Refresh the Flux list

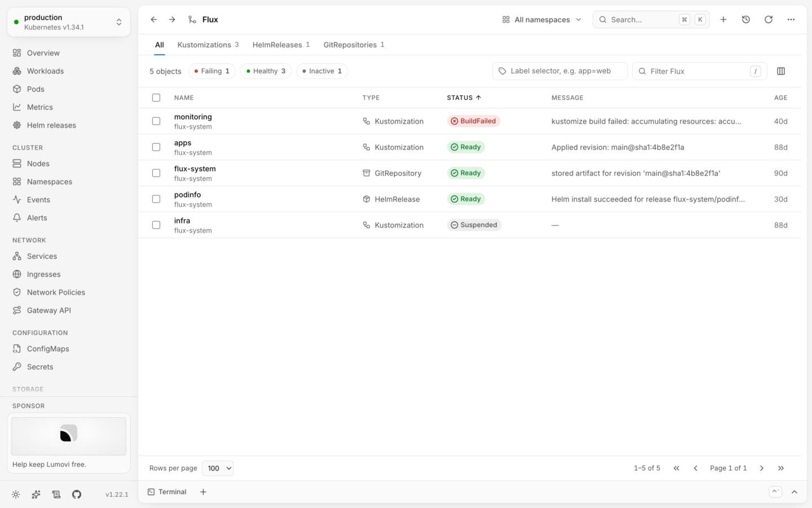point(769,20)
